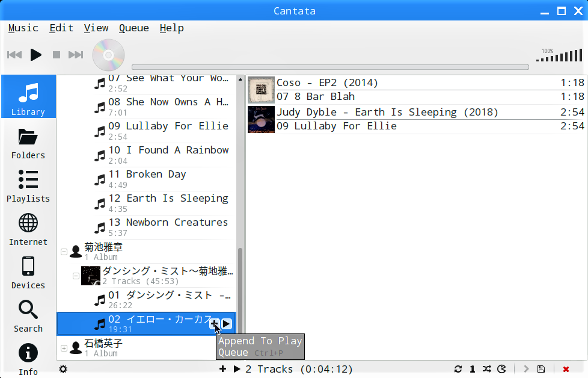This screenshot has height=378, width=588.
Task: Open the Info view in the sidebar
Action: point(28,359)
